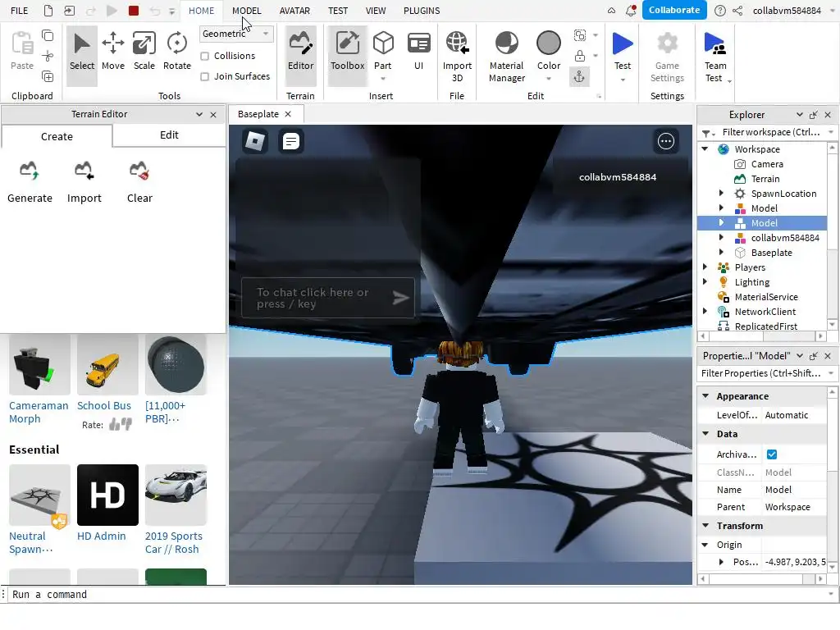Open HD Admin toolbox item
This screenshot has width=840, height=630.
click(107, 495)
